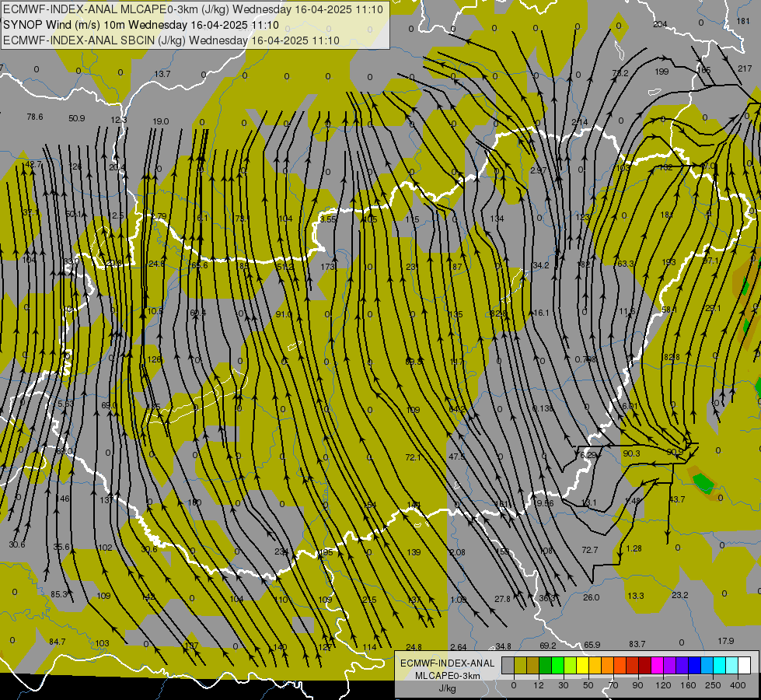Click the map value 43.7
761x700 pixels.
pos(677,499)
